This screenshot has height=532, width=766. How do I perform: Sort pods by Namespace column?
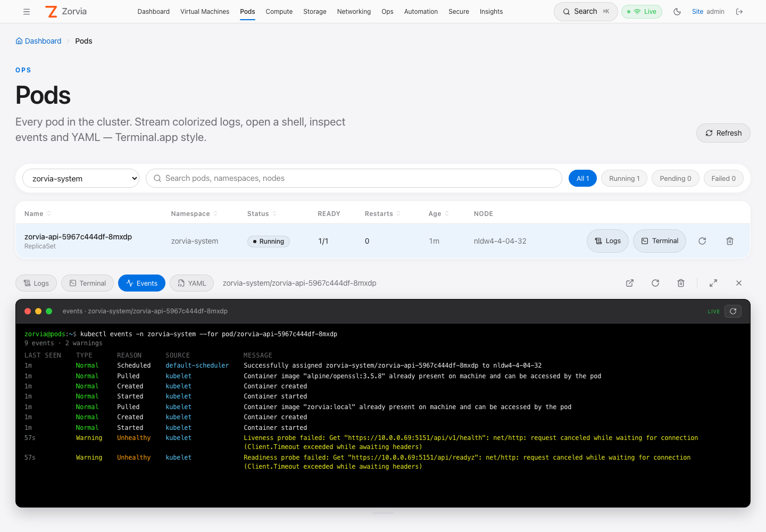pos(194,214)
